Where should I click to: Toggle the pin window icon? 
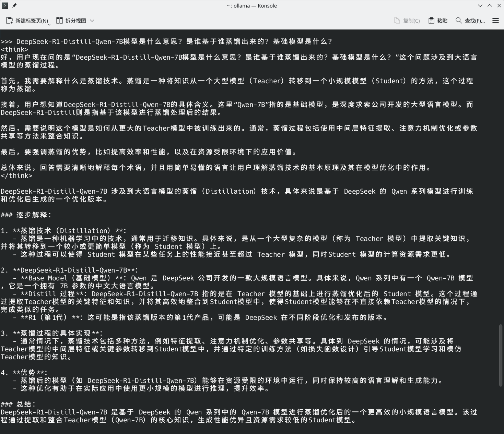[14, 5]
